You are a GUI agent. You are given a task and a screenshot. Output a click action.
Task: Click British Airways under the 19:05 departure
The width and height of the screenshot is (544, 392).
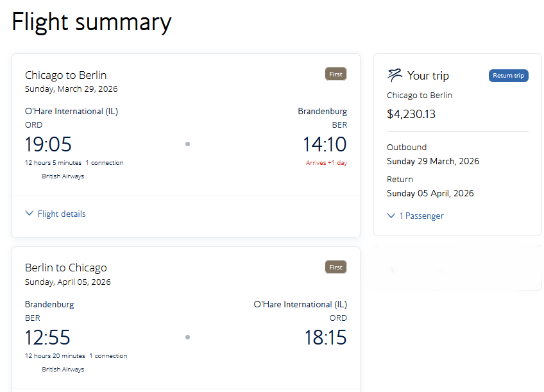coord(63,176)
